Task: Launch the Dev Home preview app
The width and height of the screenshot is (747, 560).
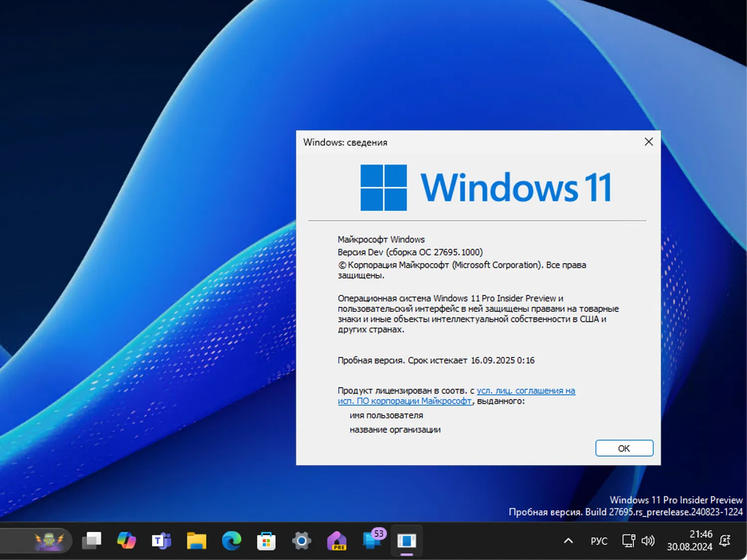Action: pos(336,541)
